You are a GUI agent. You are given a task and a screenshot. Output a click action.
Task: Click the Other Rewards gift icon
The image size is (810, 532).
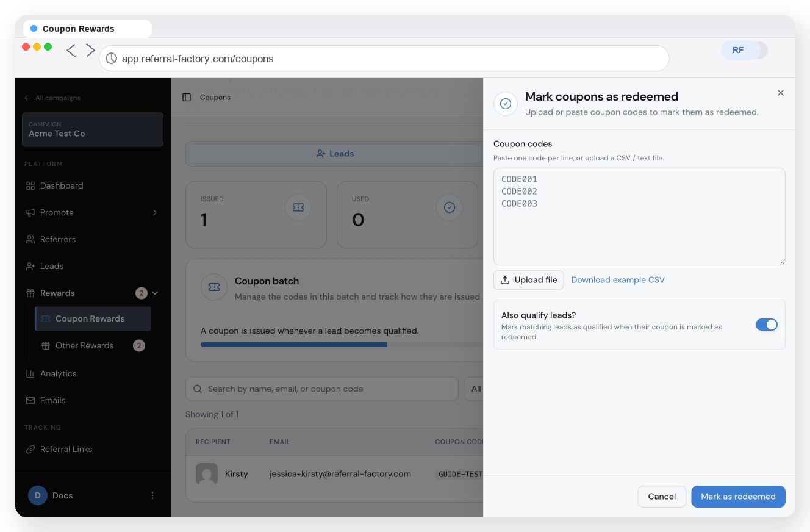click(46, 345)
